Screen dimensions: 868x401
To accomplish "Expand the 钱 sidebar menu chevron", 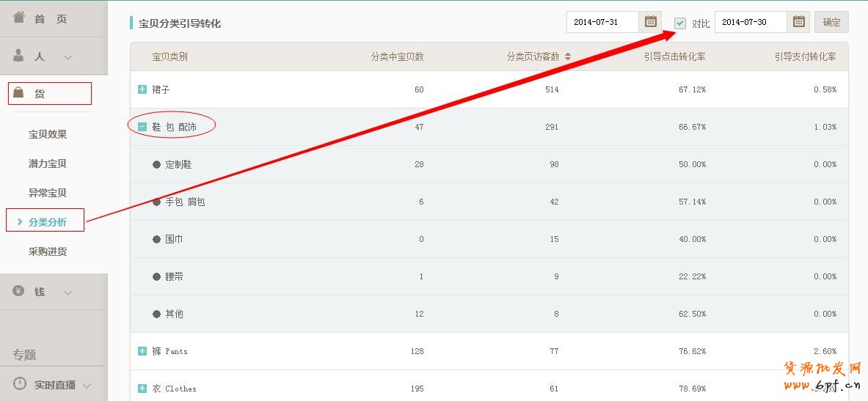I will [68, 293].
